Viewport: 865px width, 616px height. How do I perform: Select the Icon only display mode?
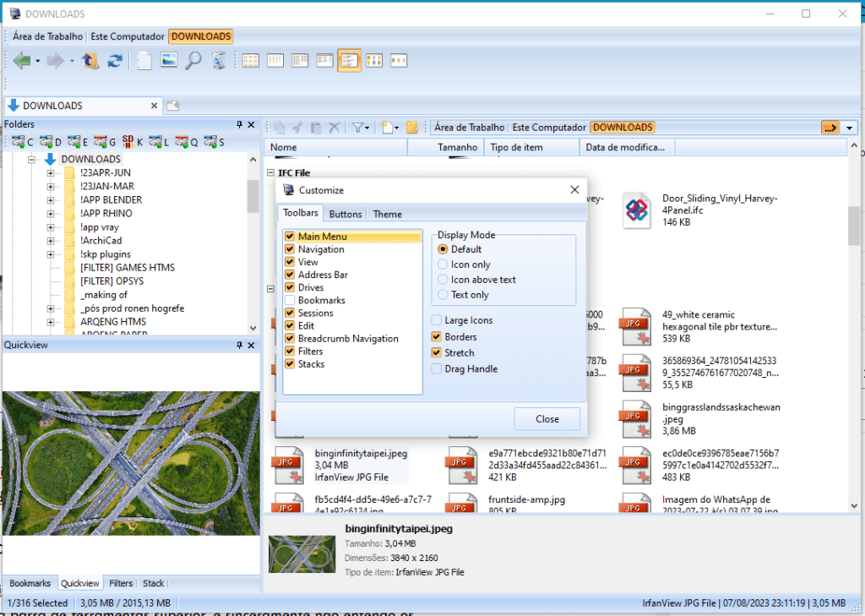point(443,264)
